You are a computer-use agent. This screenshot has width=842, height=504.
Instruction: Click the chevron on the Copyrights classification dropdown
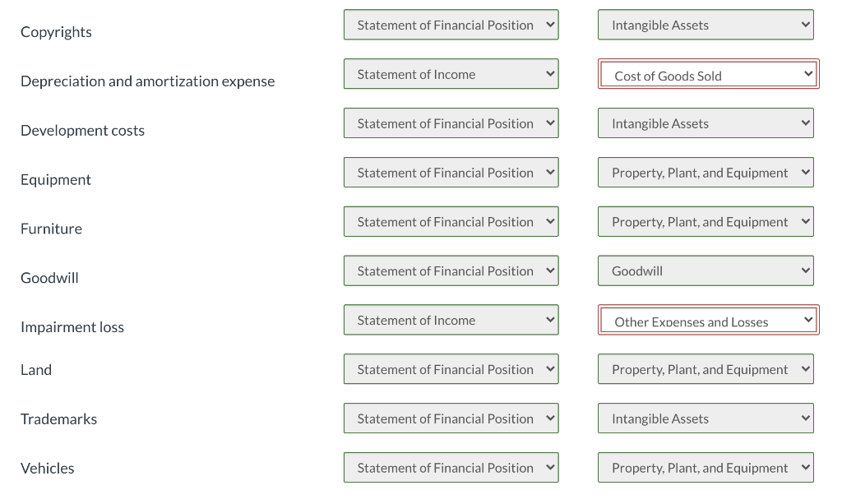[x=804, y=25]
